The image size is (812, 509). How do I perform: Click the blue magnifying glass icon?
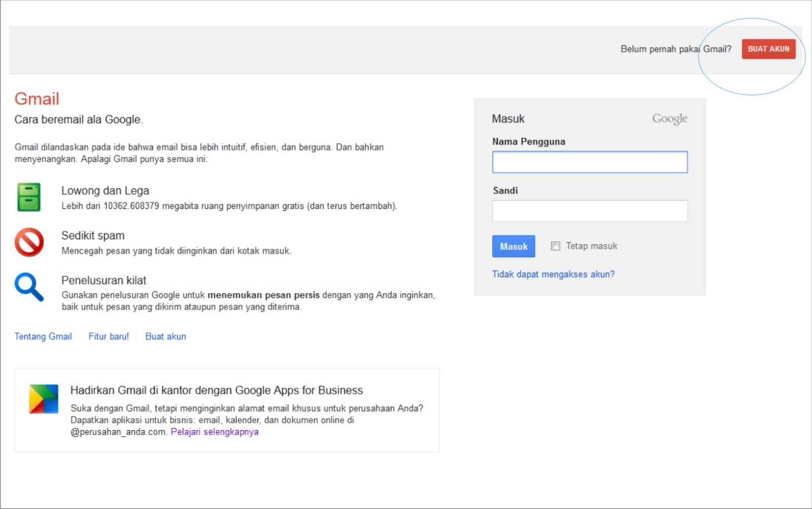29,287
